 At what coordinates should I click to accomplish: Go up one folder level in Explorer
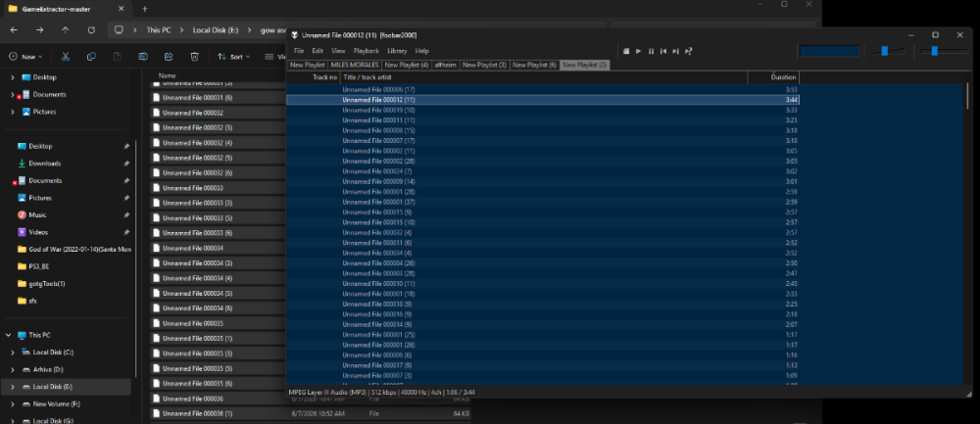[65, 30]
